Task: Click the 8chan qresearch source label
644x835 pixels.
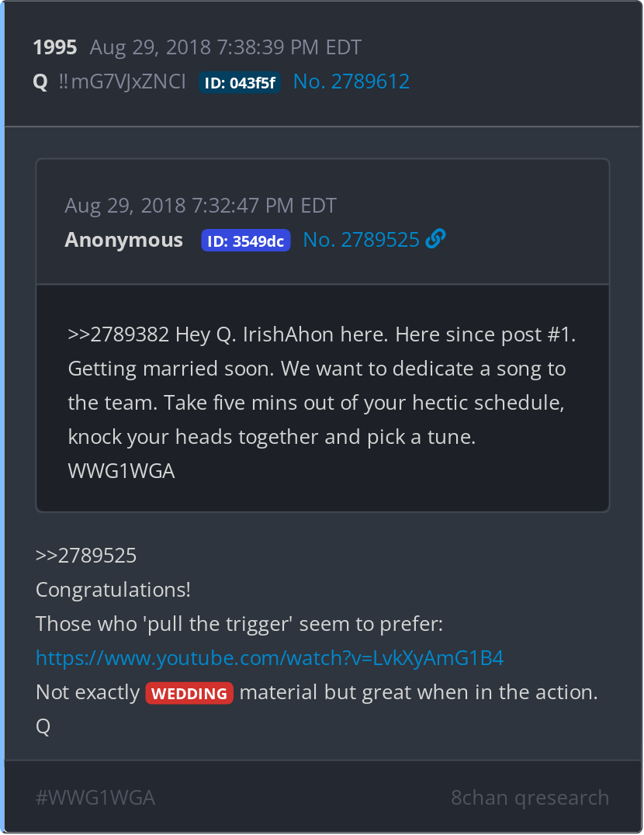Action: coord(530,798)
